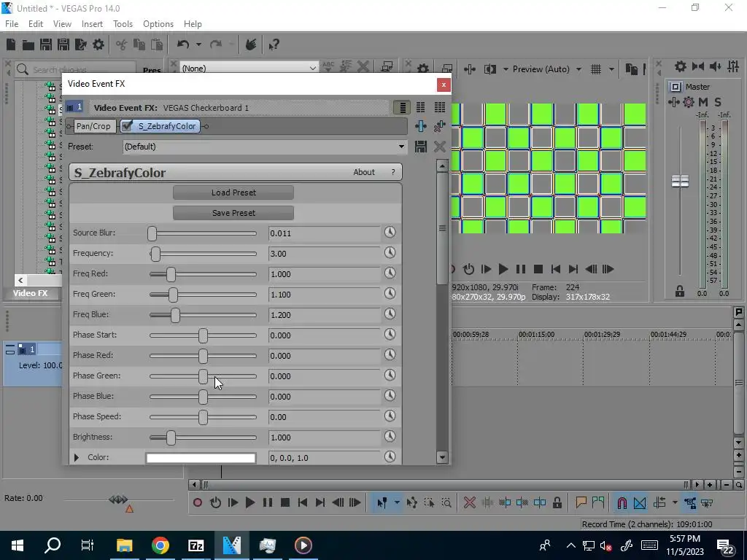Toggle Ignore Event Grouping button

click(x=708, y=502)
